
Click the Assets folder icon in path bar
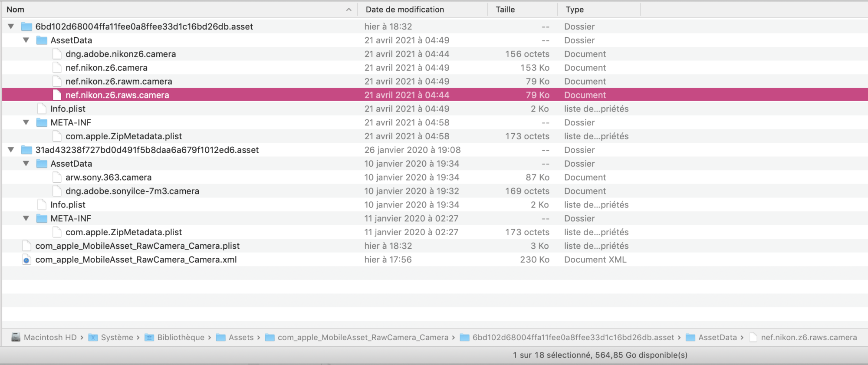(221, 337)
